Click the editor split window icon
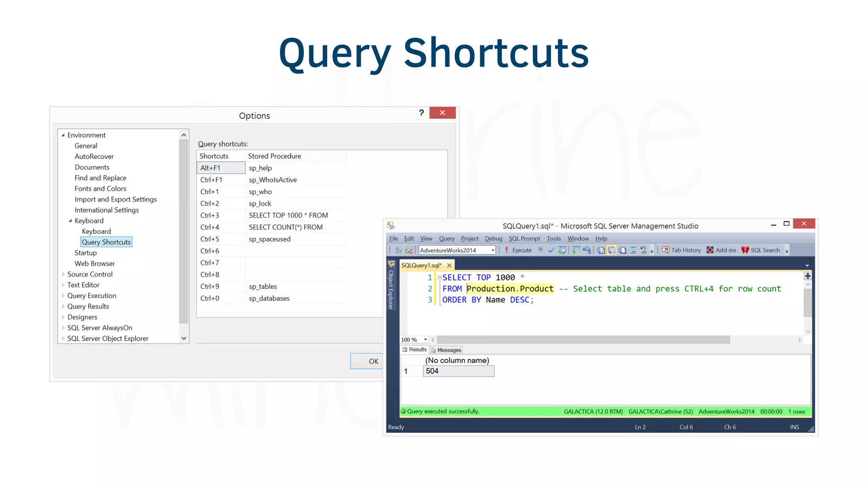 [x=807, y=276]
